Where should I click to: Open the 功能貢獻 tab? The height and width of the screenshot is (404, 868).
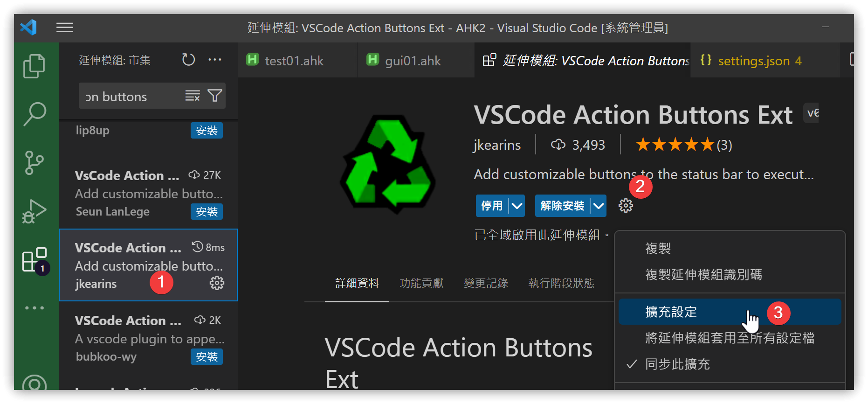coord(421,283)
